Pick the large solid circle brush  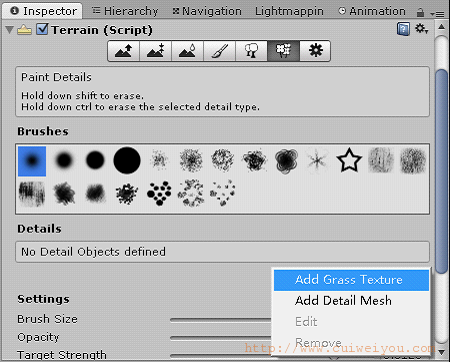[127, 160]
